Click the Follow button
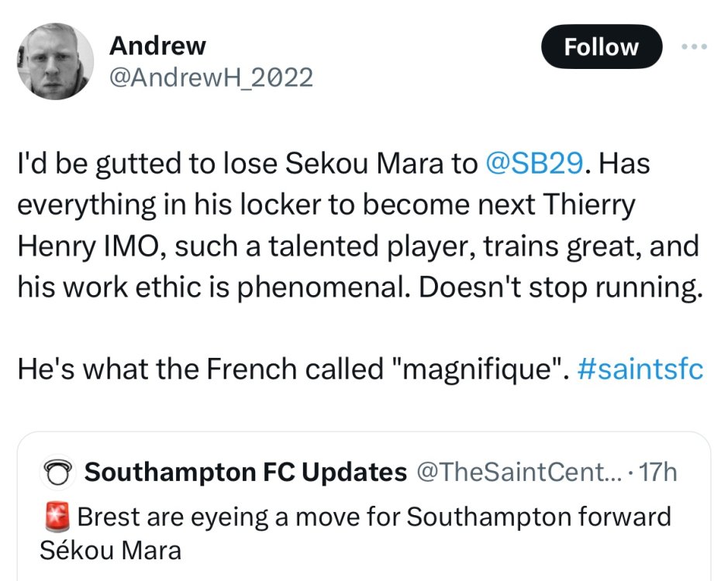The width and height of the screenshot is (728, 581). point(601,47)
